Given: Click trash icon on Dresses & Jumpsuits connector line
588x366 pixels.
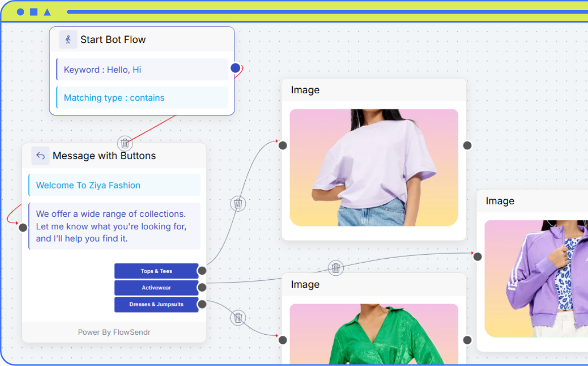Looking at the screenshot, I should click(x=238, y=318).
